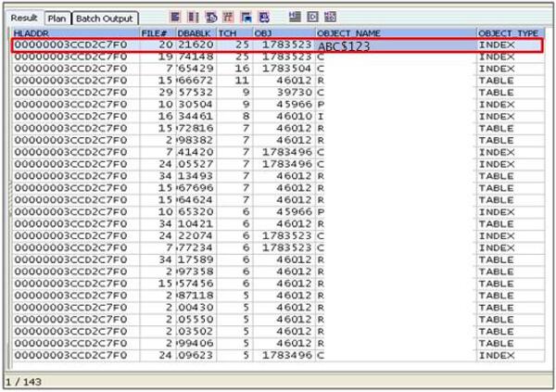Select DBABLK cell 10421
Viewport: 556px width, 392px height.
[x=196, y=224]
